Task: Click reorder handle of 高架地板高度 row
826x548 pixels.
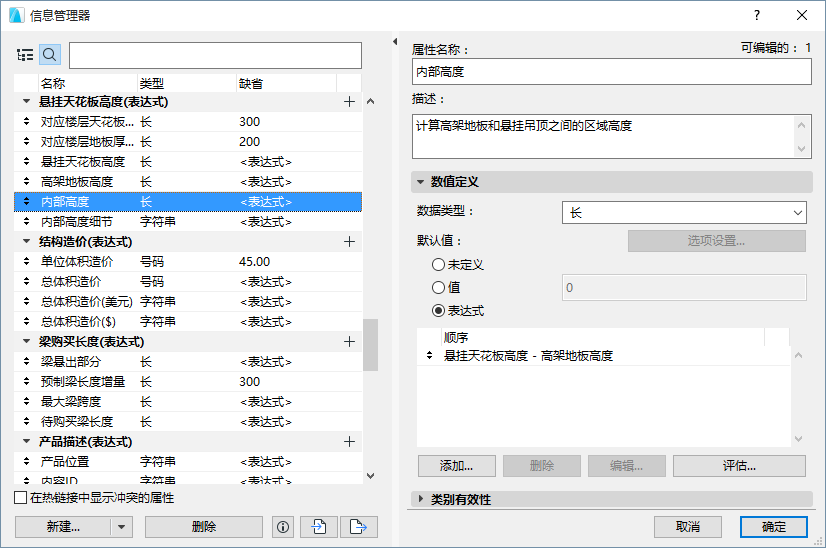Action: tap(26, 182)
